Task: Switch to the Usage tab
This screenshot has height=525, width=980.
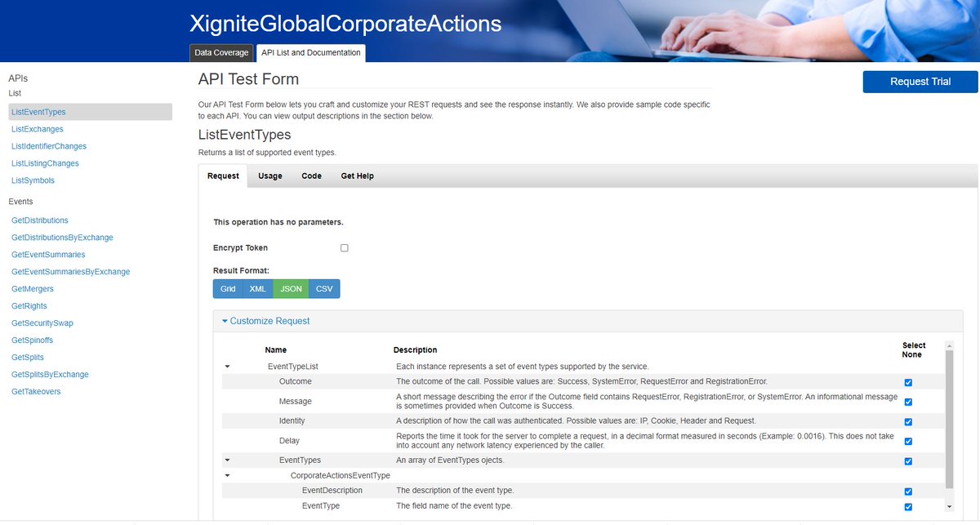Action: point(270,176)
